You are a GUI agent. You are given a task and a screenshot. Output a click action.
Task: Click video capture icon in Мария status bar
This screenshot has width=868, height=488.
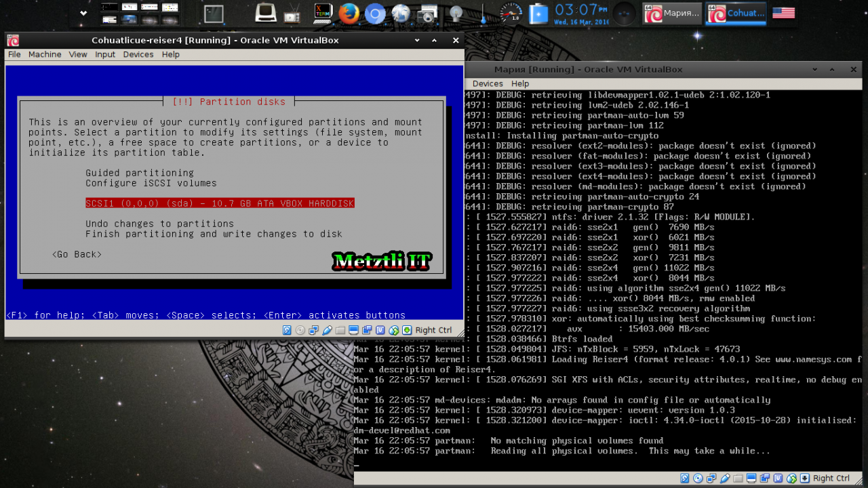(765, 479)
